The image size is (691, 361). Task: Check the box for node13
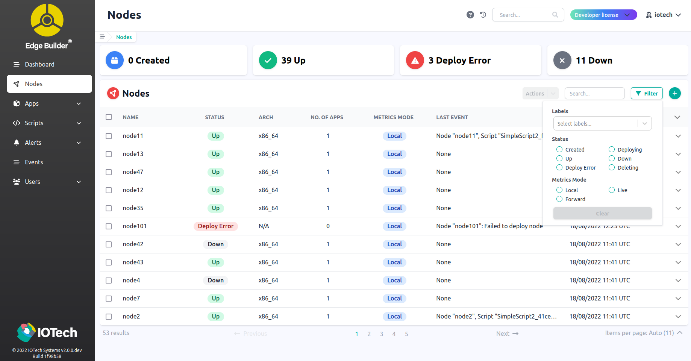109,154
